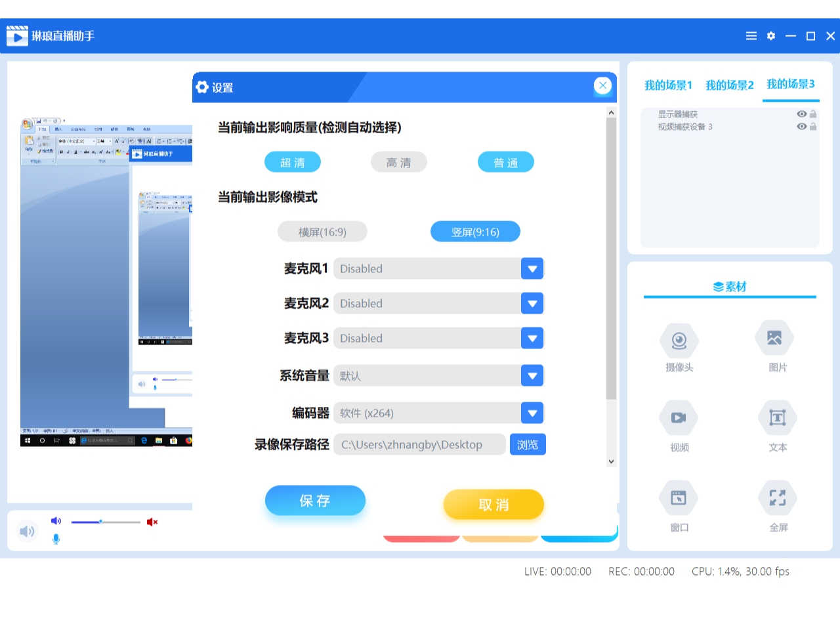The width and height of the screenshot is (840, 630).
Task: Open the 麦克风1 device dropdown
Action: pos(532,268)
